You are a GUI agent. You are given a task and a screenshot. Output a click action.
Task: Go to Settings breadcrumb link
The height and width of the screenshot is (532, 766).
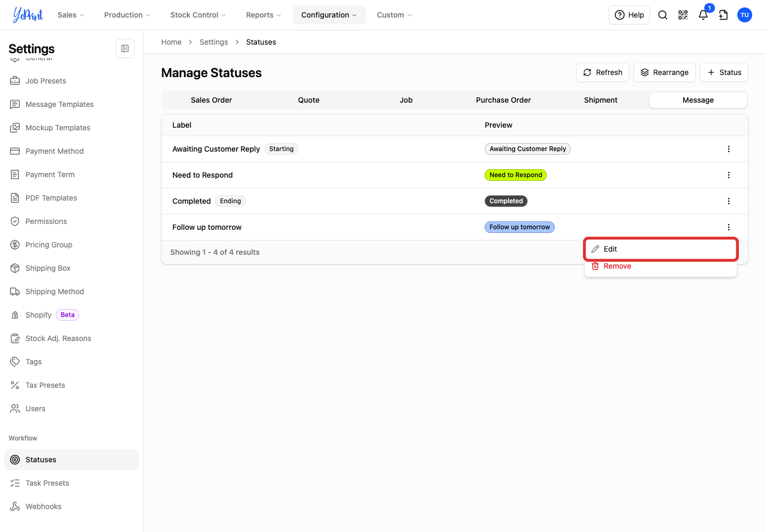click(x=214, y=42)
